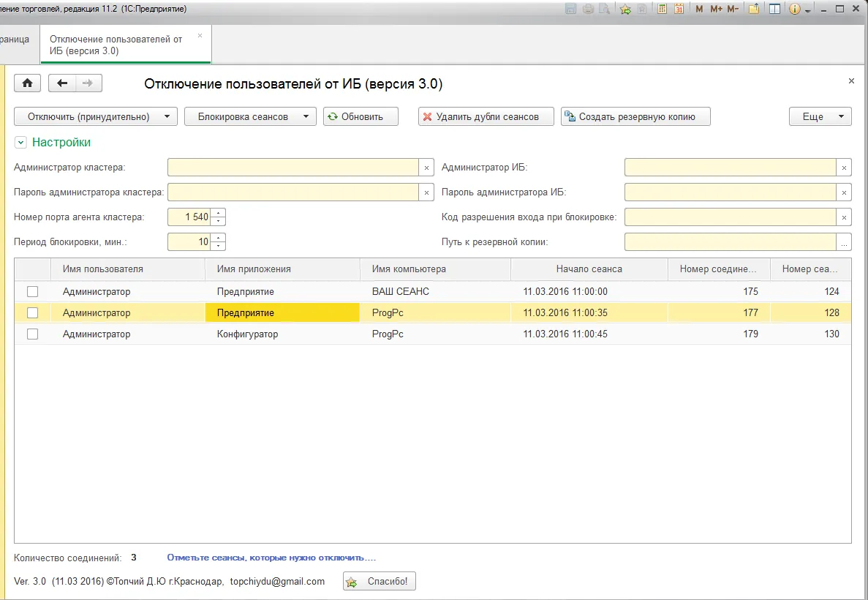Select the checkbox on the Конфигуратор session row

33,334
